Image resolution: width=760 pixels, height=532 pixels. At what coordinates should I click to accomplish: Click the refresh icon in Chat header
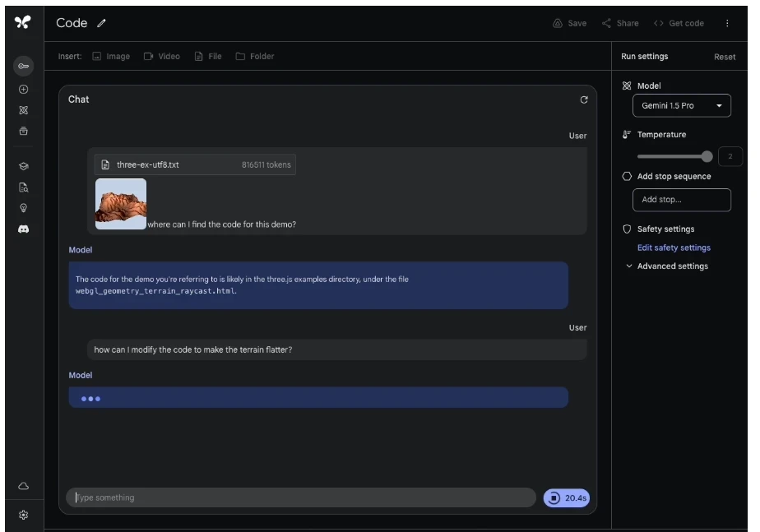(x=584, y=99)
